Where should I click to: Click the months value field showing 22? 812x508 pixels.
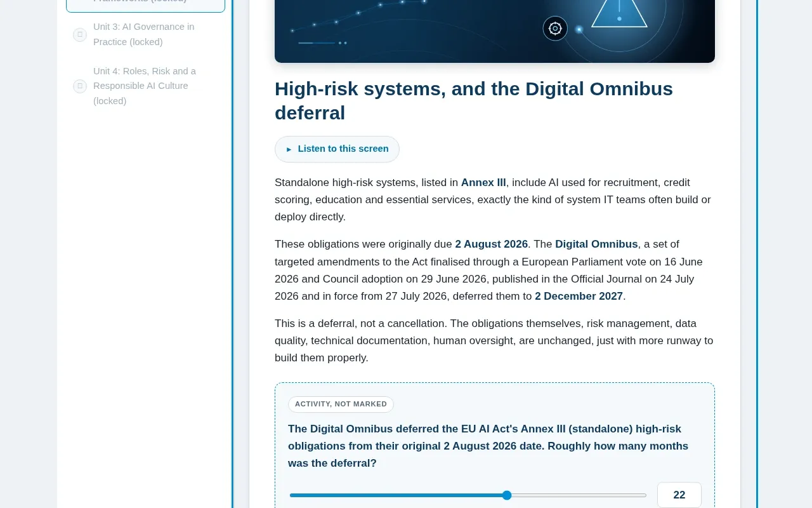tap(679, 495)
